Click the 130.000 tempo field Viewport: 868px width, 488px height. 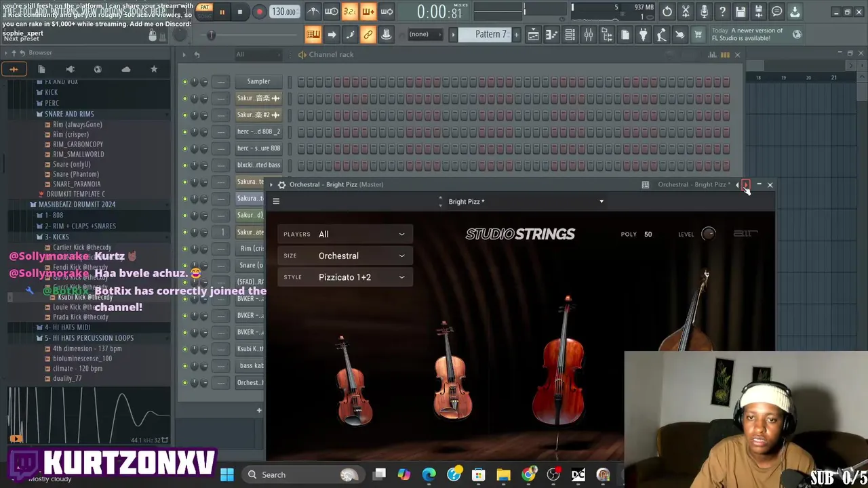(x=283, y=12)
